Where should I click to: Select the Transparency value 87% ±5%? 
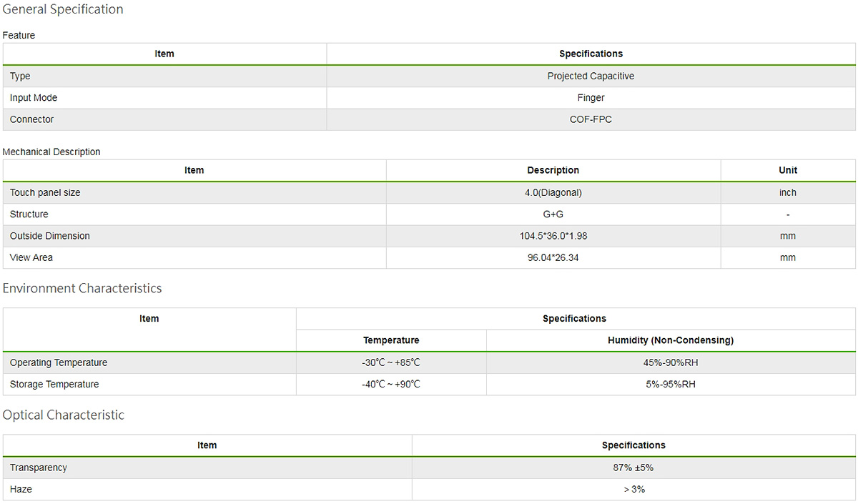[633, 468]
